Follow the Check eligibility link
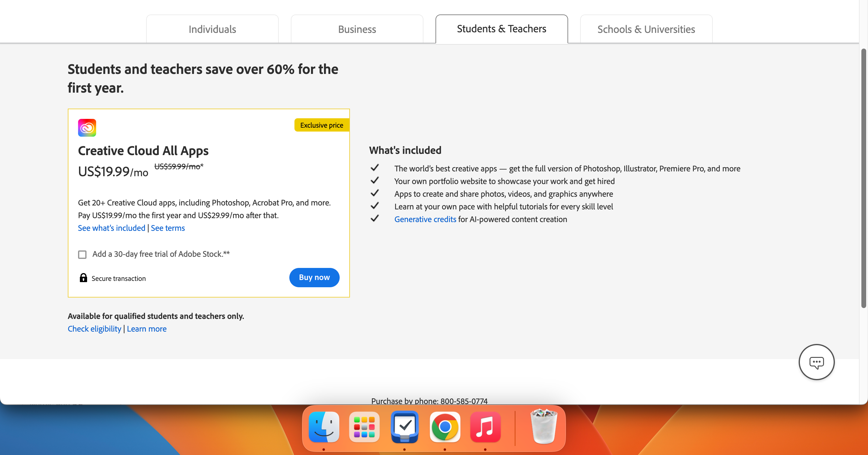Viewport: 868px width, 455px height. [x=94, y=329]
